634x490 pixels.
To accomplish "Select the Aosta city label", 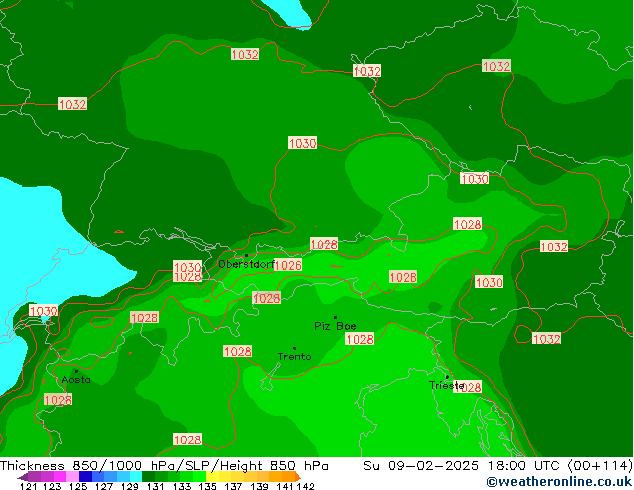I will [x=76, y=380].
